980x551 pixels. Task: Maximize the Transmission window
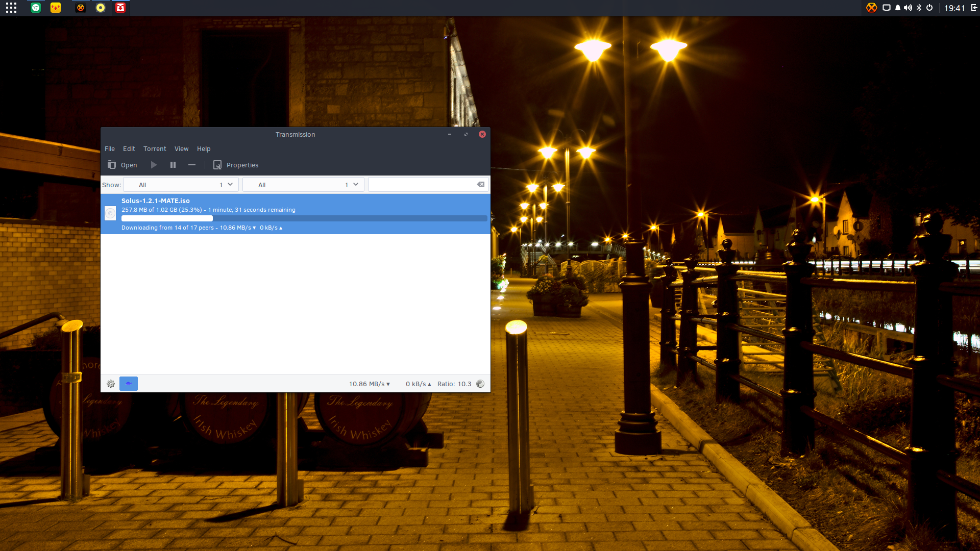tap(466, 134)
